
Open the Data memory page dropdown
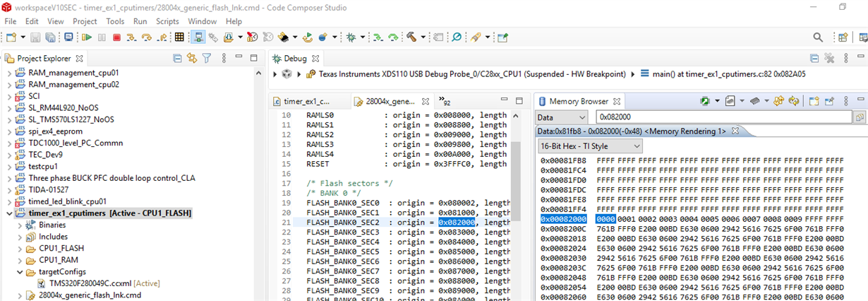562,117
